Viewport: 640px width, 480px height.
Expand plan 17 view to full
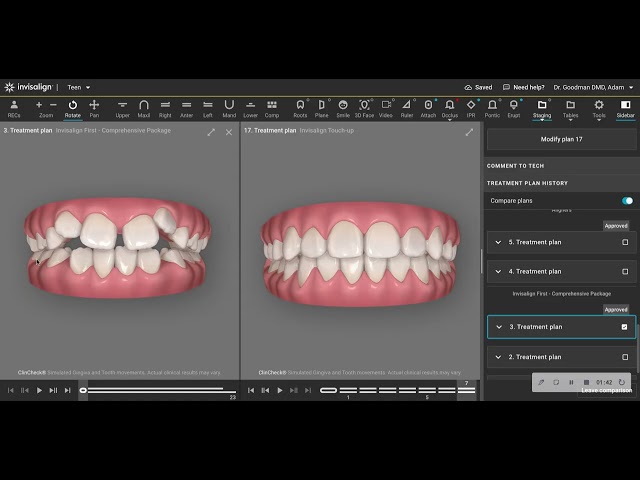tap(469, 132)
